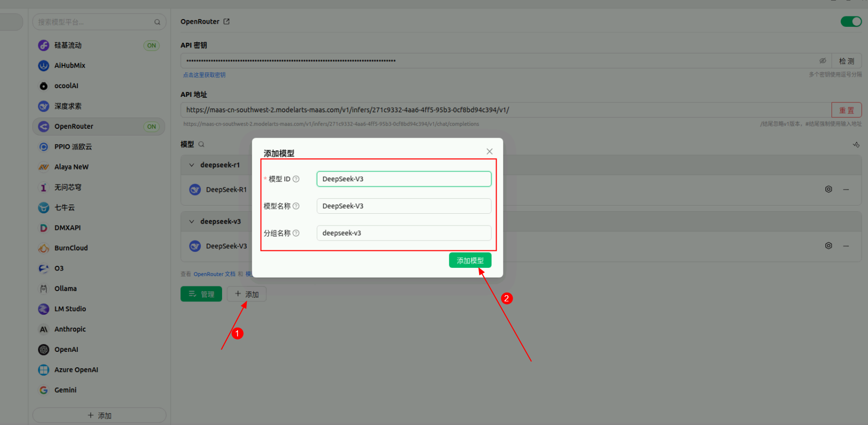The width and height of the screenshot is (868, 425).
Task: Select the DMXAPI provider icon
Action: (44, 228)
